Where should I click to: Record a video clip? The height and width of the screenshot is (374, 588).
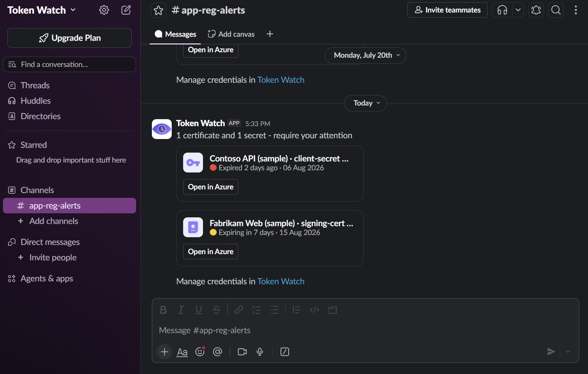(x=242, y=352)
